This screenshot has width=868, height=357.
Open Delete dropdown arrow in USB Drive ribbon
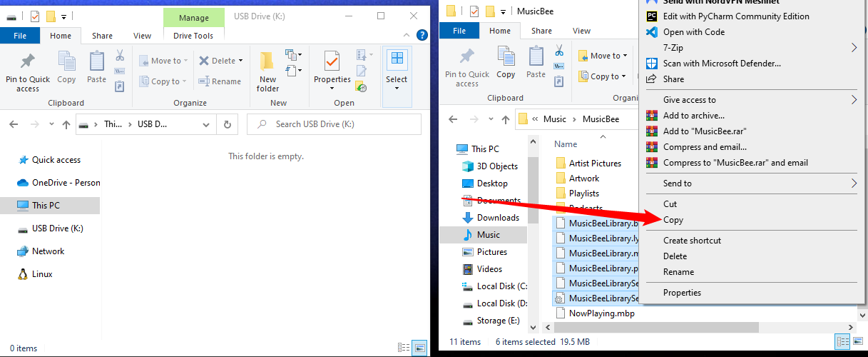coord(241,61)
